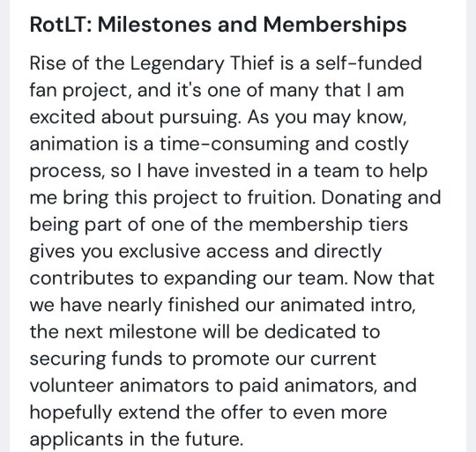Click the word "time-consuming" in the paragraph
Image resolution: width=476 pixels, height=452 pixels.
234,144
